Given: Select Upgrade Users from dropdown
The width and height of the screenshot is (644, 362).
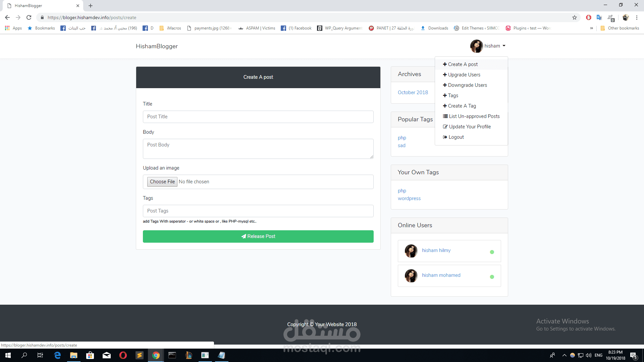Looking at the screenshot, I should 471,75.
